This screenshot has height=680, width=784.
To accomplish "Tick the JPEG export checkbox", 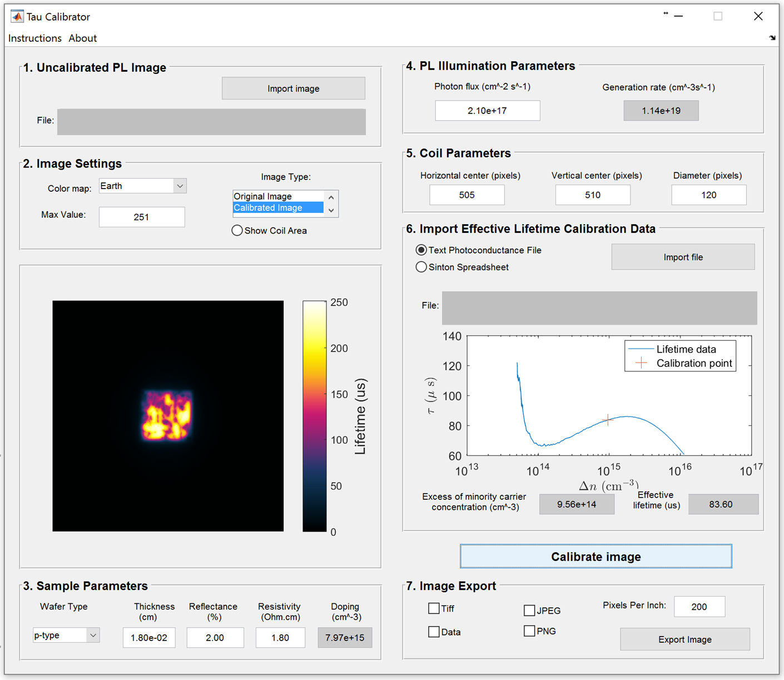I will click(x=529, y=610).
